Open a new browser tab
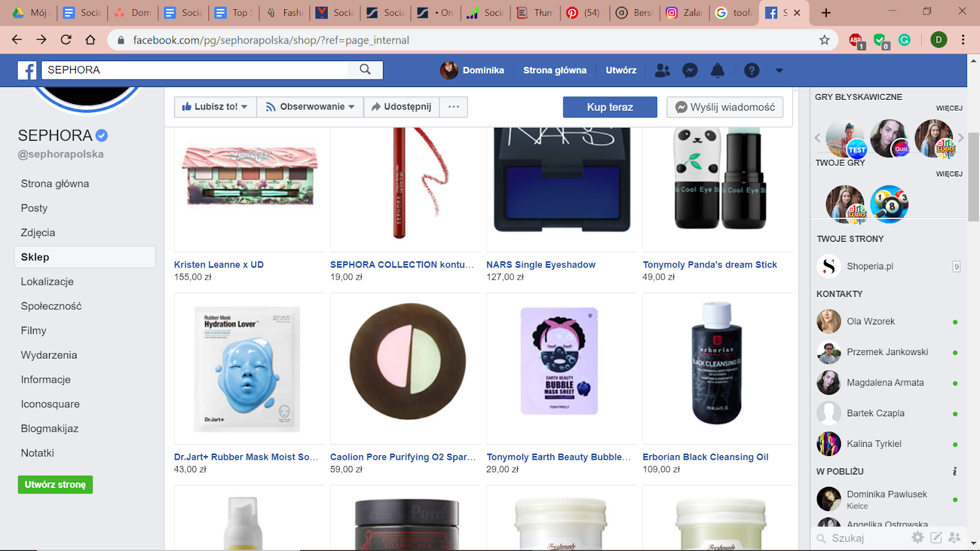 tap(826, 13)
